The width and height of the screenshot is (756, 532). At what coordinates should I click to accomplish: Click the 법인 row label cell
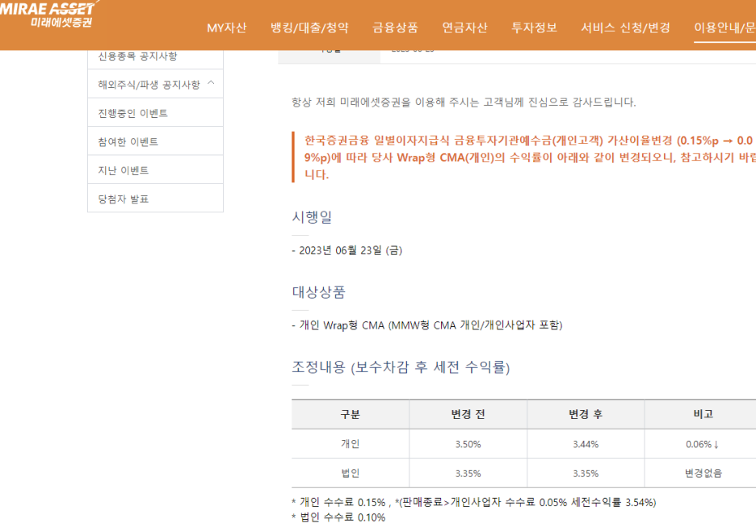coord(351,473)
